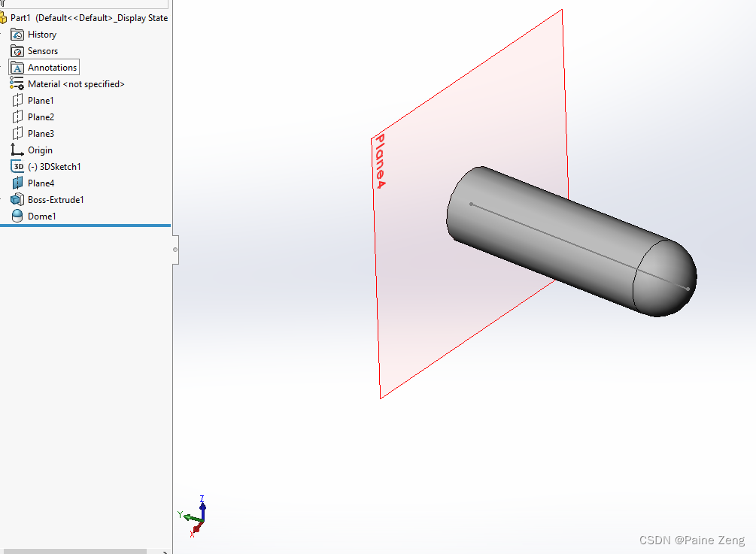Select Dome1 feature in the tree

tap(42, 216)
